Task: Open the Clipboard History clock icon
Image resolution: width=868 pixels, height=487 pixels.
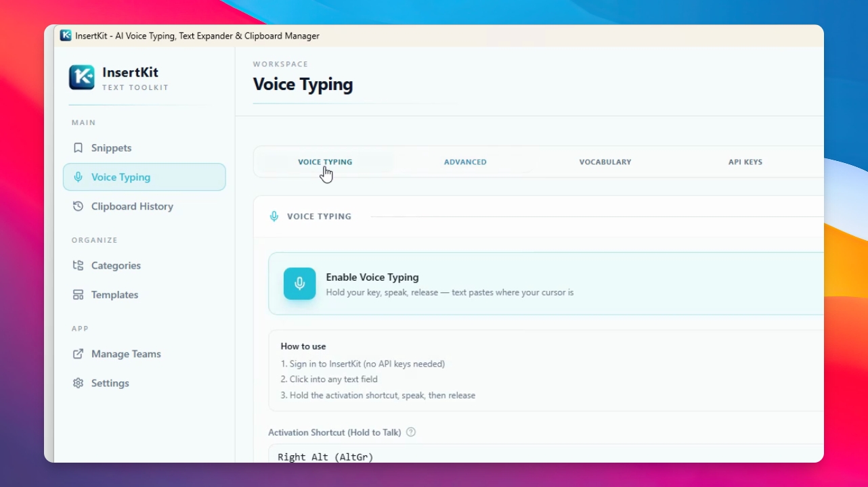Action: pyautogui.click(x=78, y=206)
